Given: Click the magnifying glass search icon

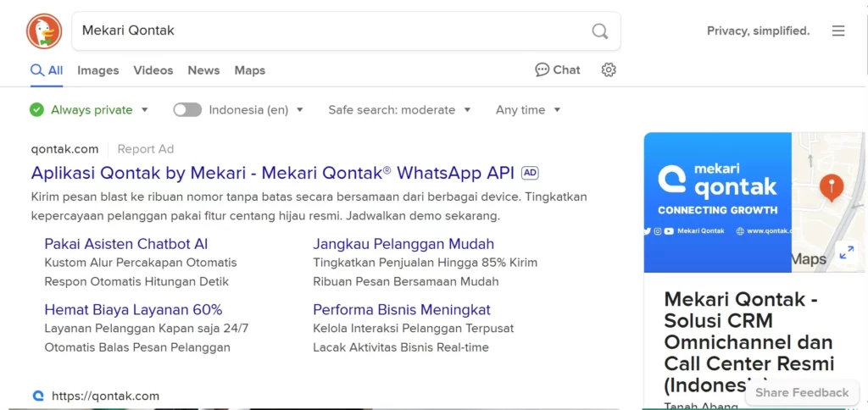Looking at the screenshot, I should click(600, 31).
